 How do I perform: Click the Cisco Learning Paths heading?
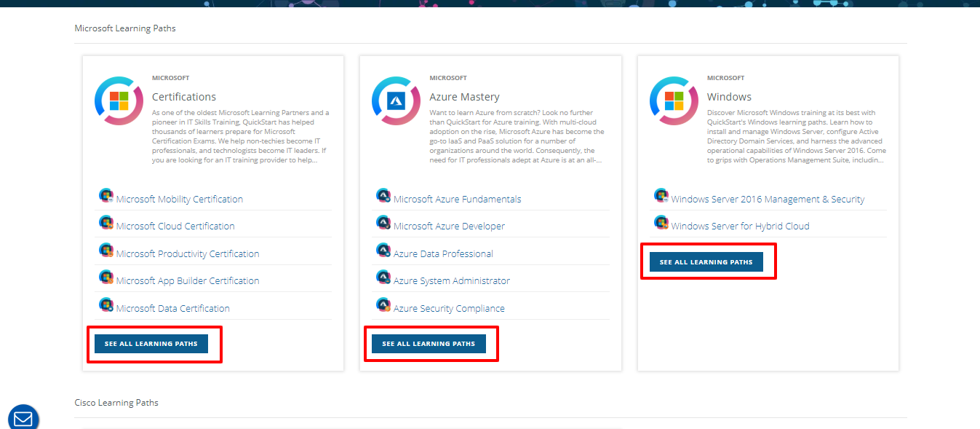point(116,402)
